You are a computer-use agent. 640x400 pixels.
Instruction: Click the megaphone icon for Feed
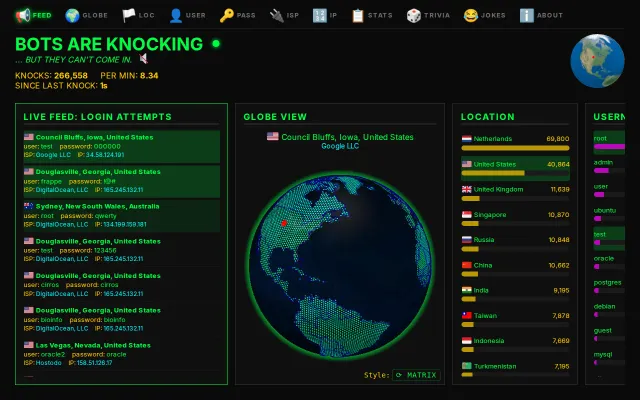(23, 16)
